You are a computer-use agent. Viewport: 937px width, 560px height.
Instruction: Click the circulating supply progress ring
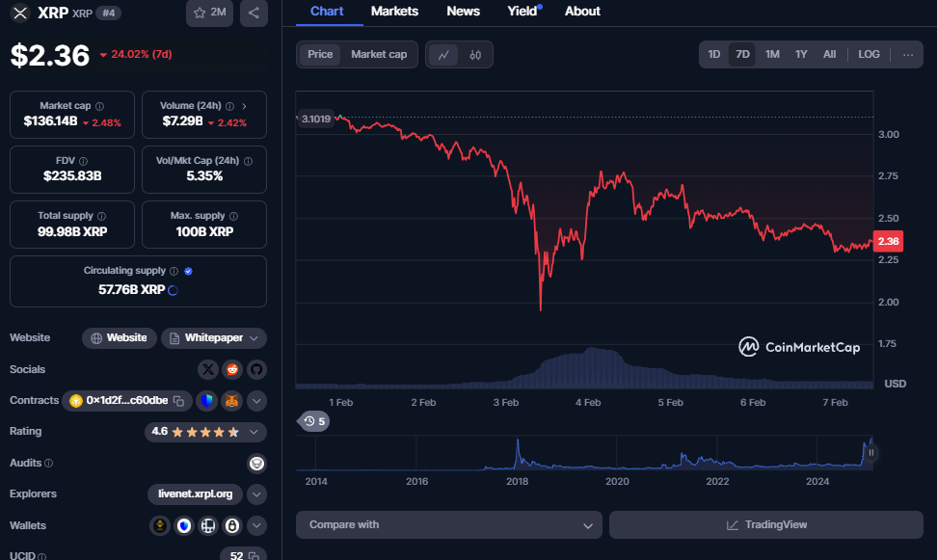(173, 290)
